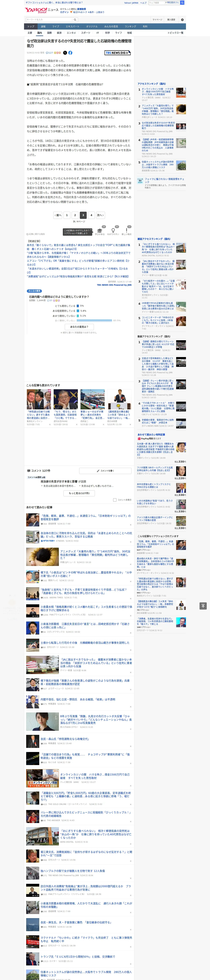The height and width of the screenshot is (980, 210).
Task: Dismiss the 週刊女性PRIME recommended card
Action: coord(77,425)
